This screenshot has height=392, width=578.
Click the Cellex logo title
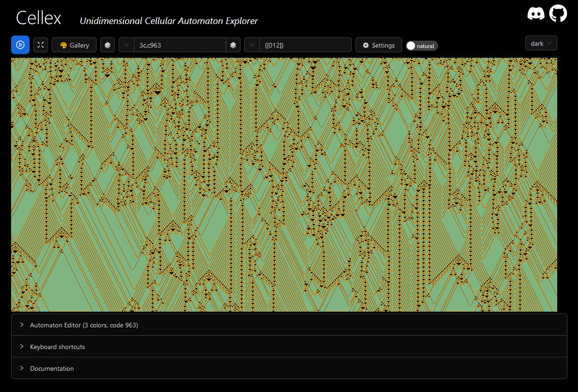pos(39,18)
